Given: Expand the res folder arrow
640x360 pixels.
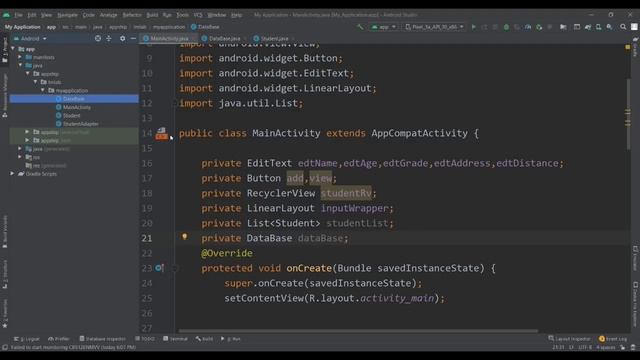Looking at the screenshot, I should [x=20, y=157].
